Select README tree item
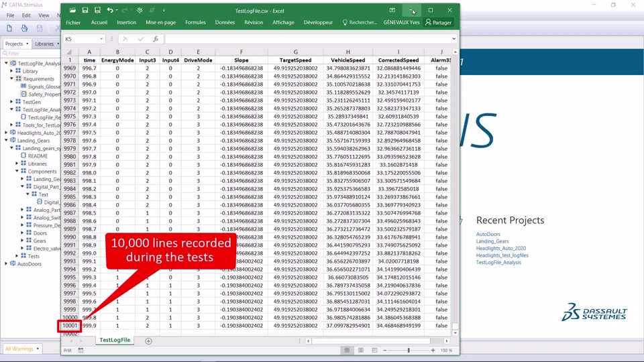644x362 pixels. pyautogui.click(x=38, y=156)
